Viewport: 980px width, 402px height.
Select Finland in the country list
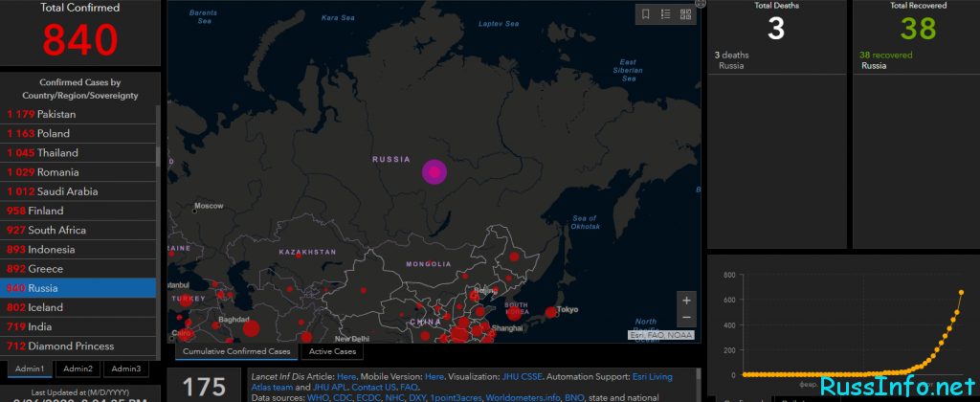coord(78,211)
